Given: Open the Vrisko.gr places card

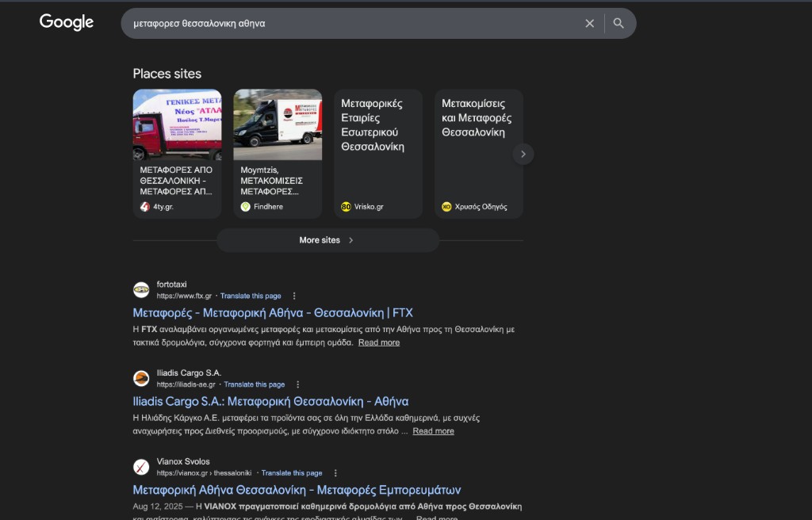Looking at the screenshot, I should (377, 153).
